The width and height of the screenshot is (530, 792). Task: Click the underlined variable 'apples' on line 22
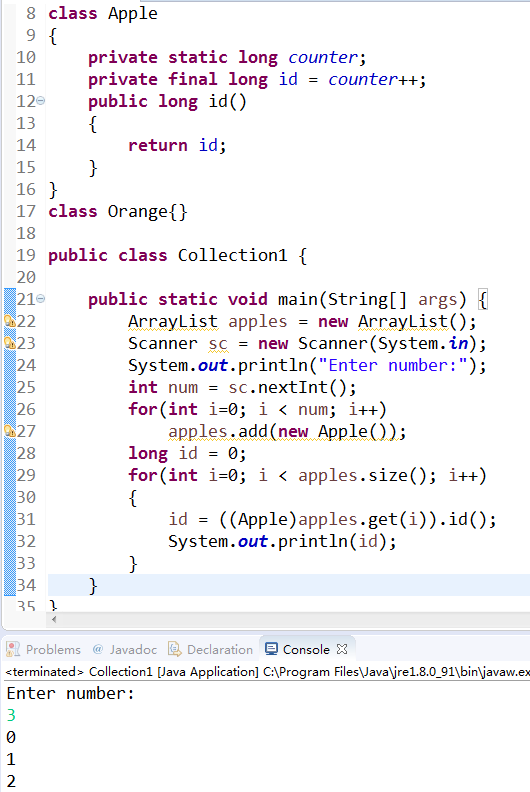point(258,322)
